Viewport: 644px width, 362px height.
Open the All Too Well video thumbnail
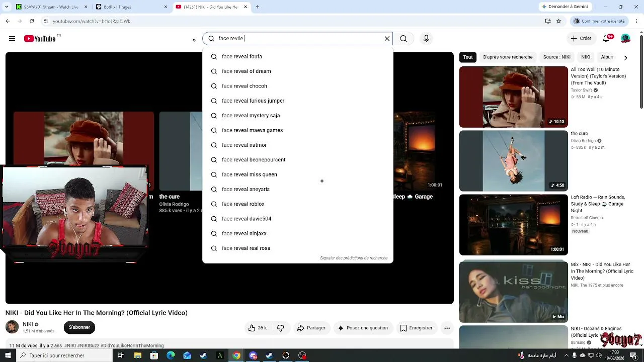[513, 97]
